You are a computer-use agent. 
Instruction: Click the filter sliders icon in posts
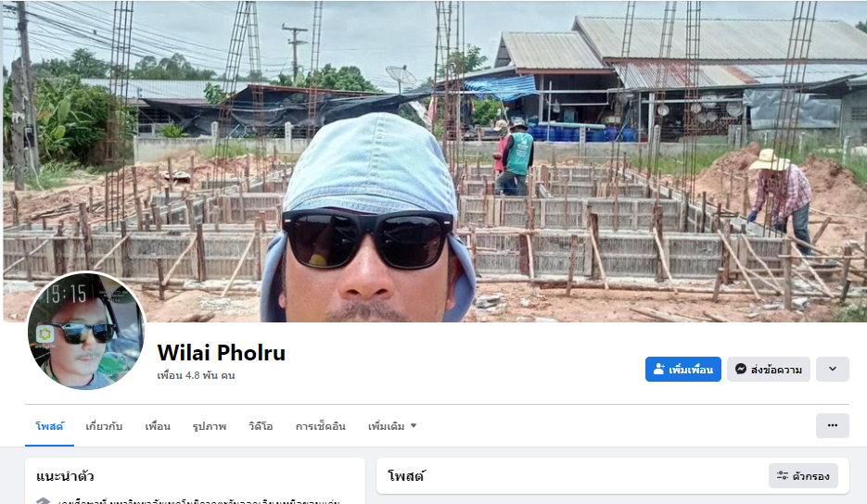[x=783, y=475]
